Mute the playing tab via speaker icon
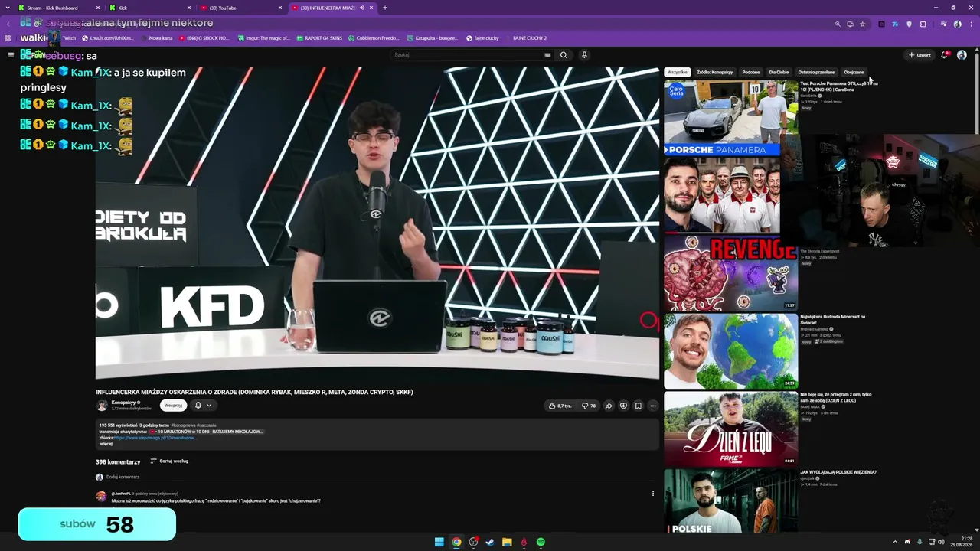The height and width of the screenshot is (551, 980). pyautogui.click(x=361, y=8)
